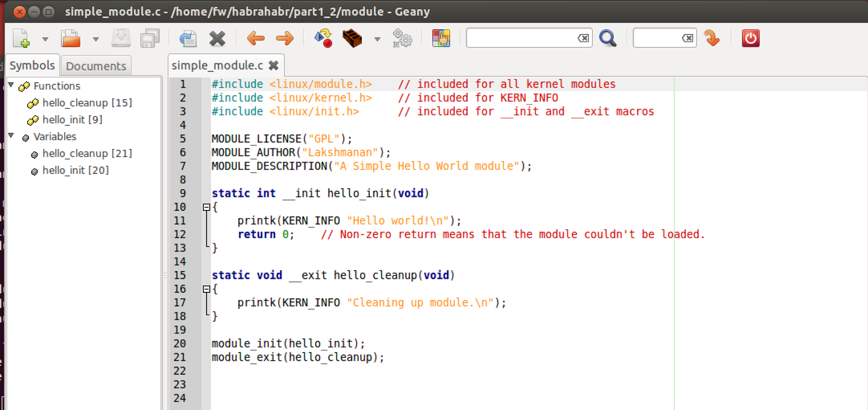Screen dimensions: 868x410
Task: Click line number 5 in the margin
Action: pos(183,139)
